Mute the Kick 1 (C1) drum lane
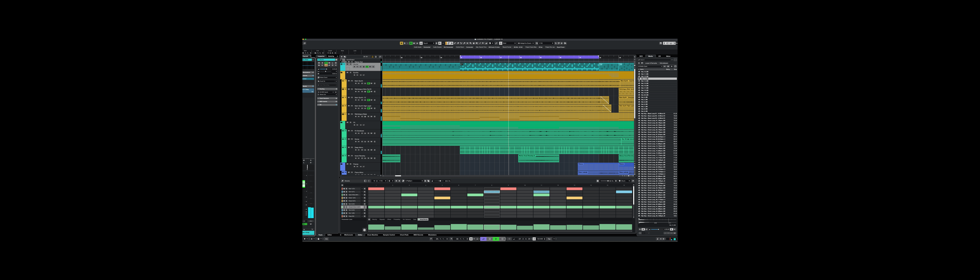Screen dimensions: 980x280 tap(344, 189)
